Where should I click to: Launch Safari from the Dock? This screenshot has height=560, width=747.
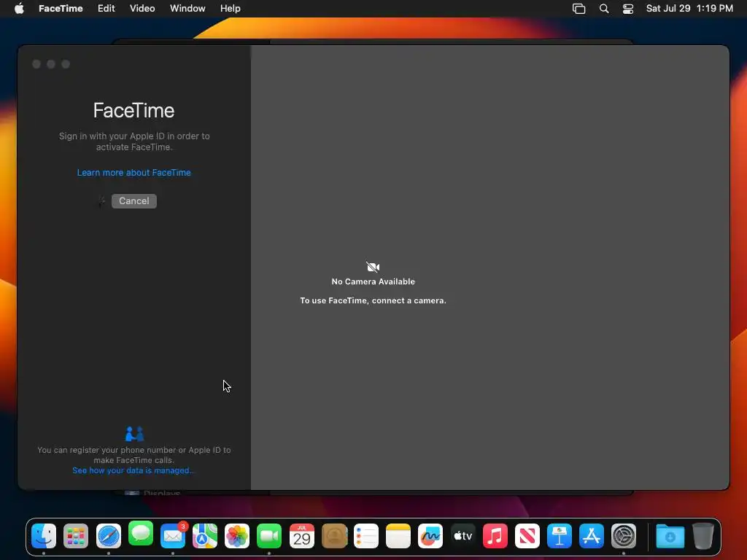[x=108, y=536]
